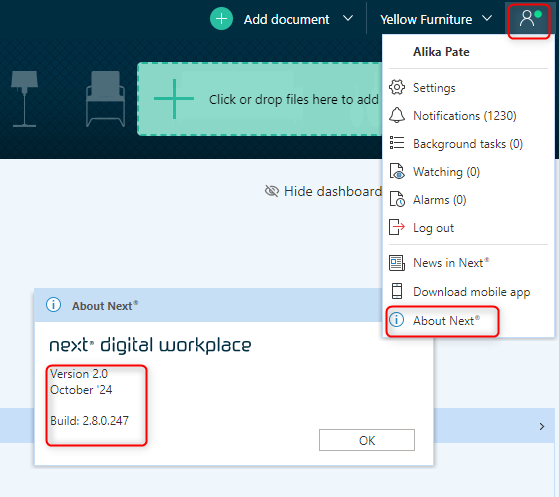This screenshot has width=559, height=497.
Task: Click the Watching document-eye icon
Action: [x=397, y=171]
